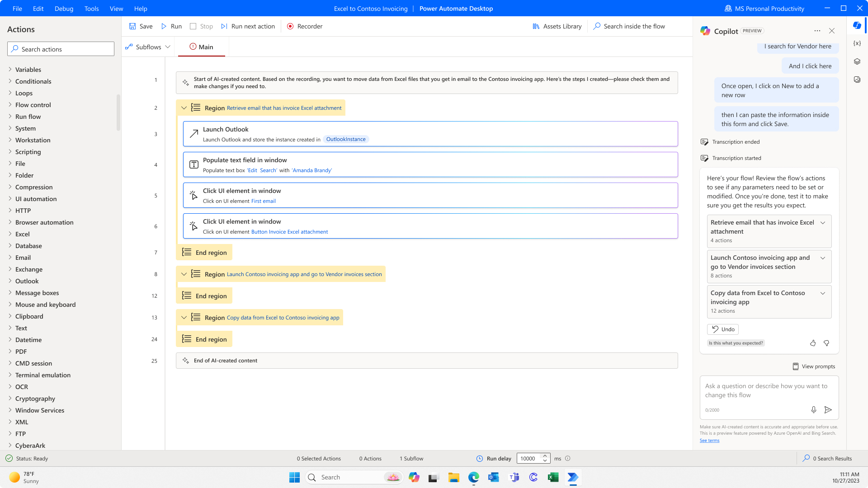
Task: Expand the Excel actions group
Action: tap(10, 234)
